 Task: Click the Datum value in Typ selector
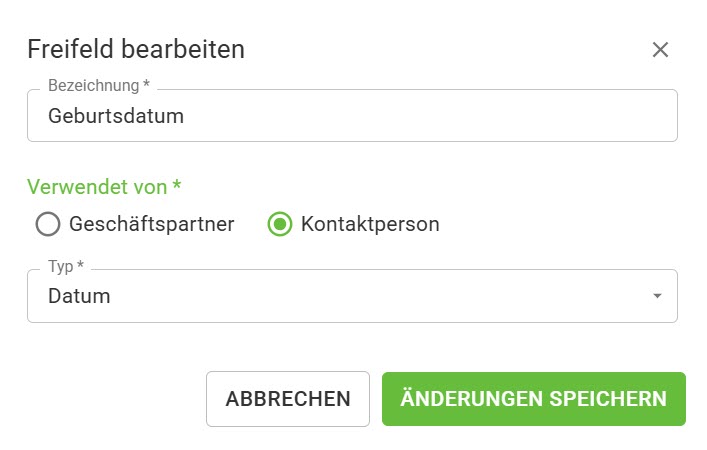(x=79, y=296)
